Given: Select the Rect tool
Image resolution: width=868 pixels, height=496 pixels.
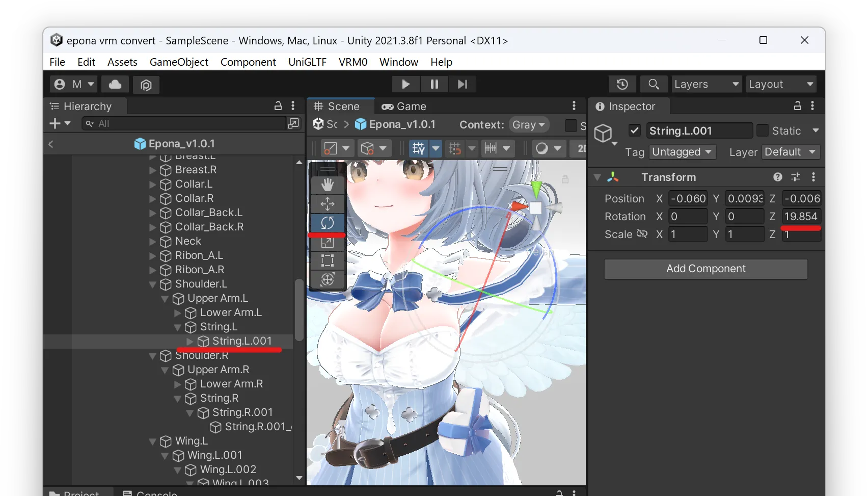Looking at the screenshot, I should point(328,260).
